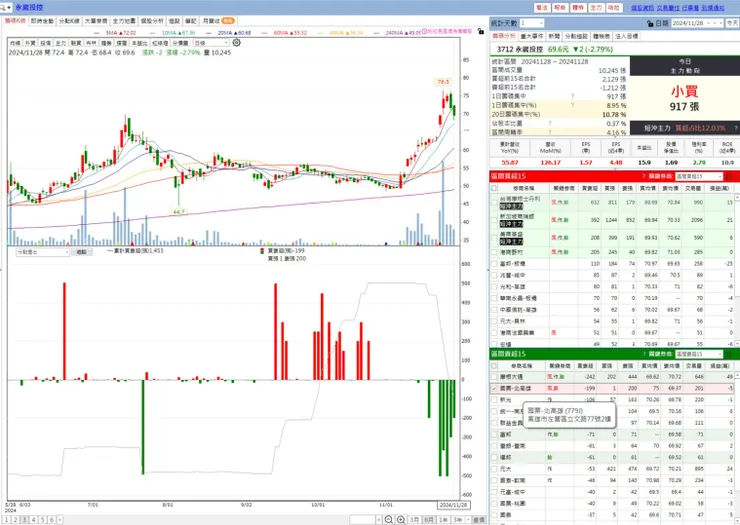Switch to the 個股分析 tab

152,21
